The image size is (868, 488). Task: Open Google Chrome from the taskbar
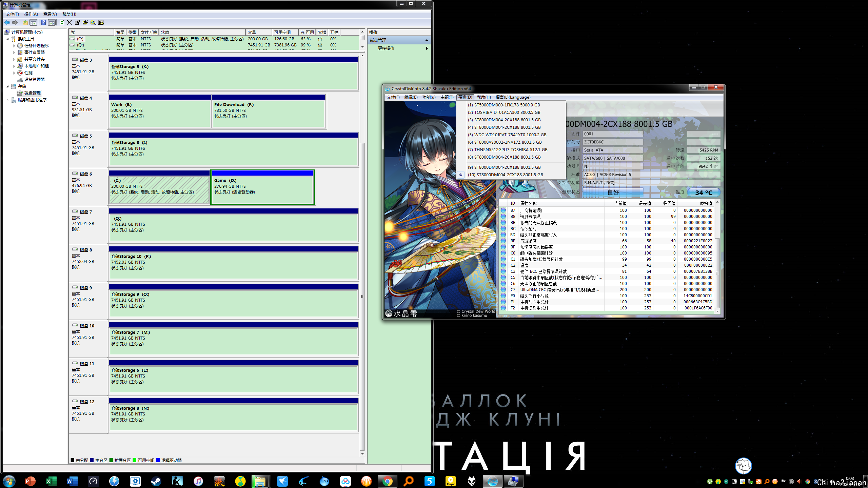(387, 481)
